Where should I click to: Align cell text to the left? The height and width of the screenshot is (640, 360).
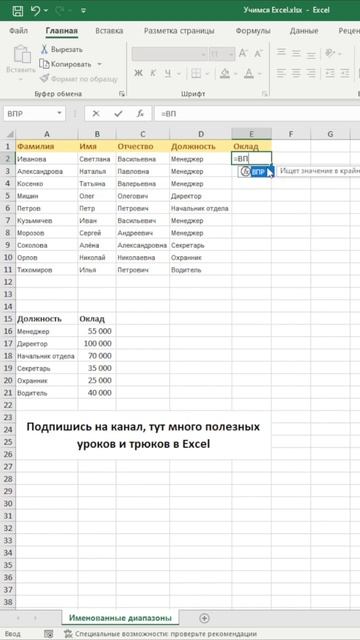(280, 73)
